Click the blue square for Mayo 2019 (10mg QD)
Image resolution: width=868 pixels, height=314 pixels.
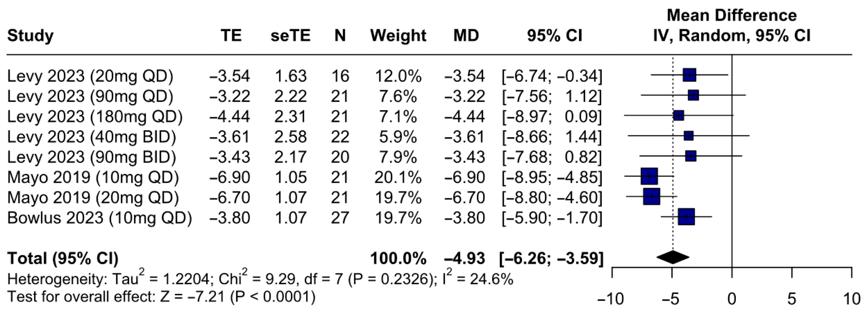tap(649, 176)
